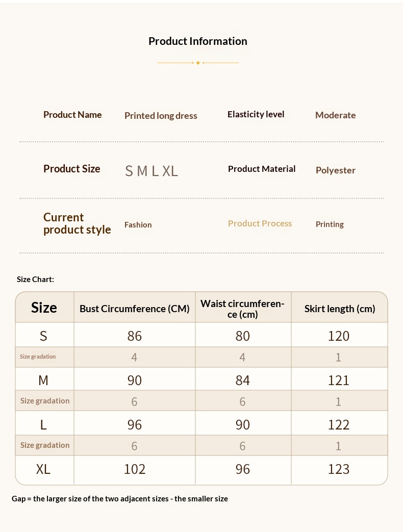The image size is (403, 532).
Task: Click the 'Bust Circumference (CM)' column header
Action: coord(134,309)
